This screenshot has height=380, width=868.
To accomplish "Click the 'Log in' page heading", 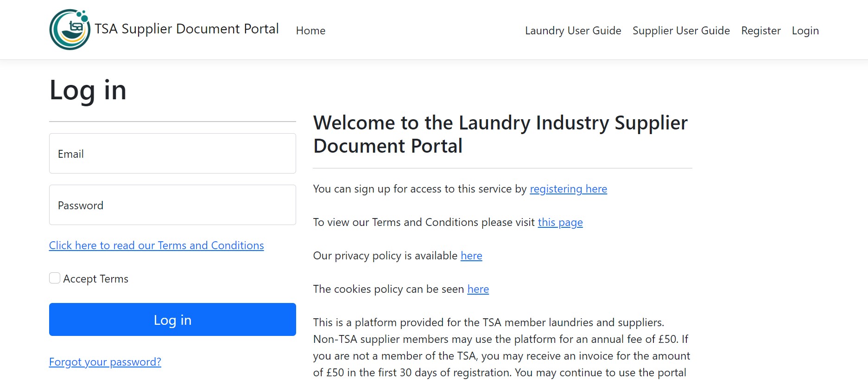I will tap(88, 90).
